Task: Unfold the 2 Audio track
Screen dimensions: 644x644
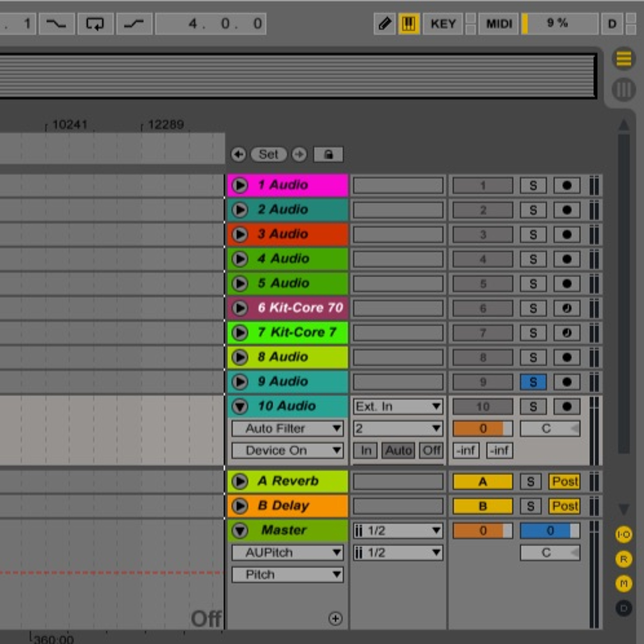Action: (x=240, y=210)
